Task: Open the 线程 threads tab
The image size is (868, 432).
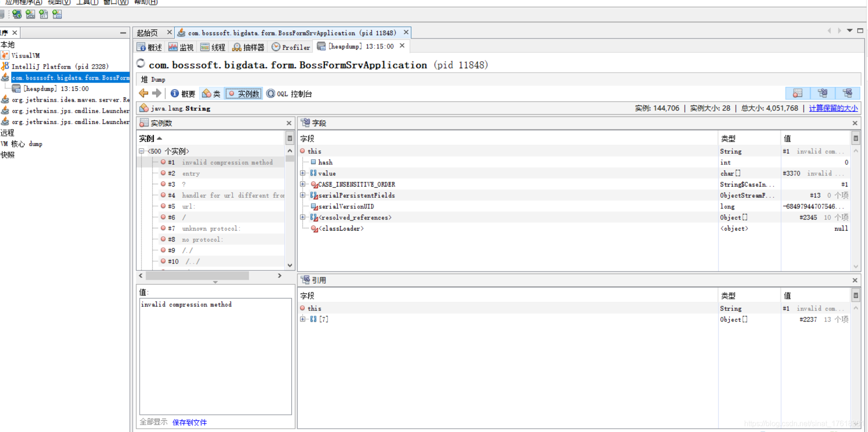Action: pyautogui.click(x=213, y=47)
